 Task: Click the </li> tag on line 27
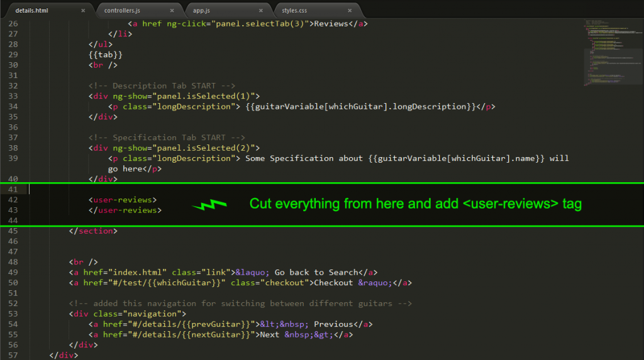120,34
